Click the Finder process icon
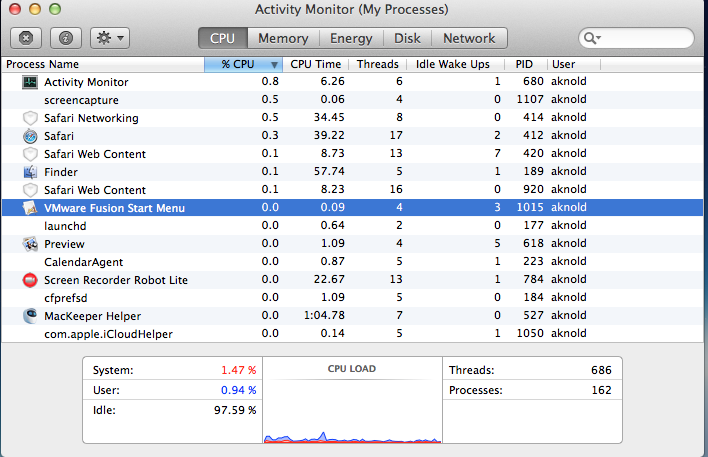Image resolution: width=708 pixels, height=457 pixels. point(30,172)
